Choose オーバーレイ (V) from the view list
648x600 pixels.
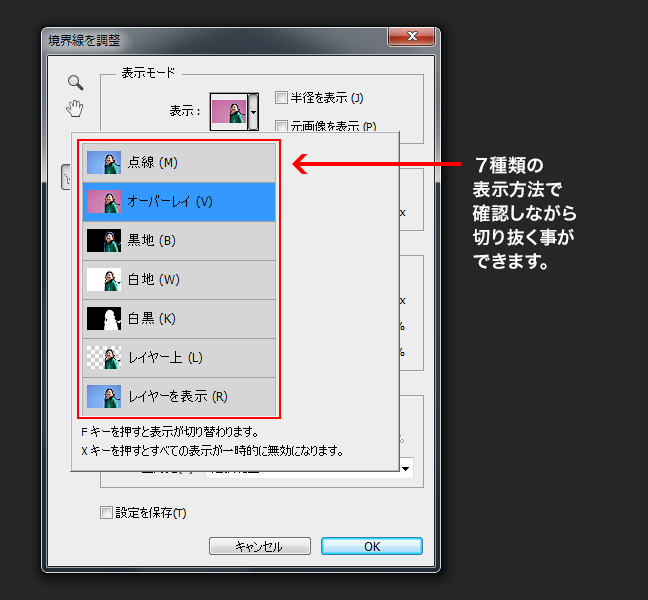(x=178, y=201)
